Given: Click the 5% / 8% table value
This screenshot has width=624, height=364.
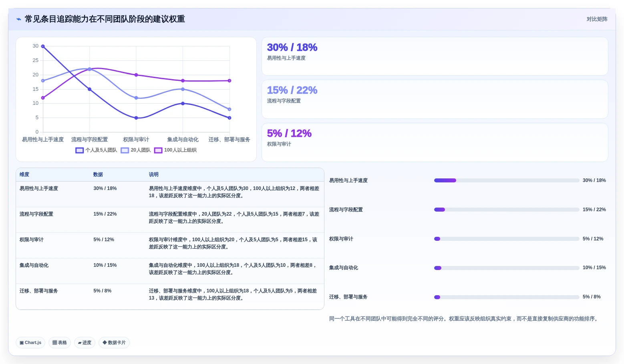Looking at the screenshot, I should [103, 291].
